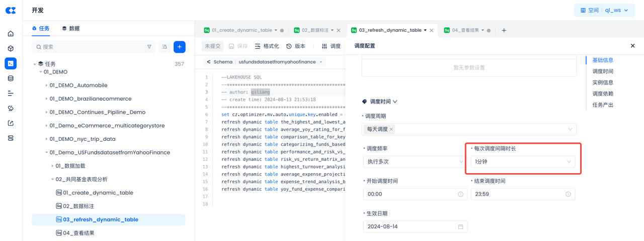Switch to the 02_数据标注 editor tab
Screen dimensions: 644x241
point(314,31)
